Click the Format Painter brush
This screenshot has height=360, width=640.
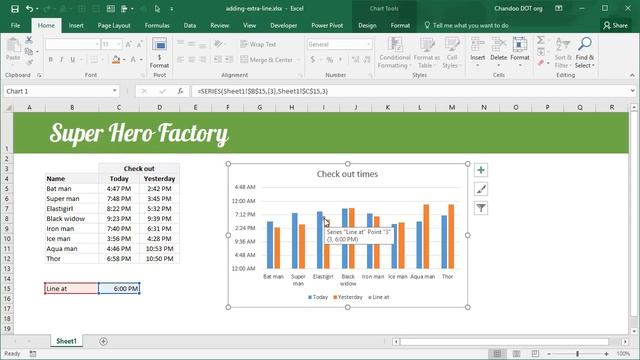tap(29, 62)
